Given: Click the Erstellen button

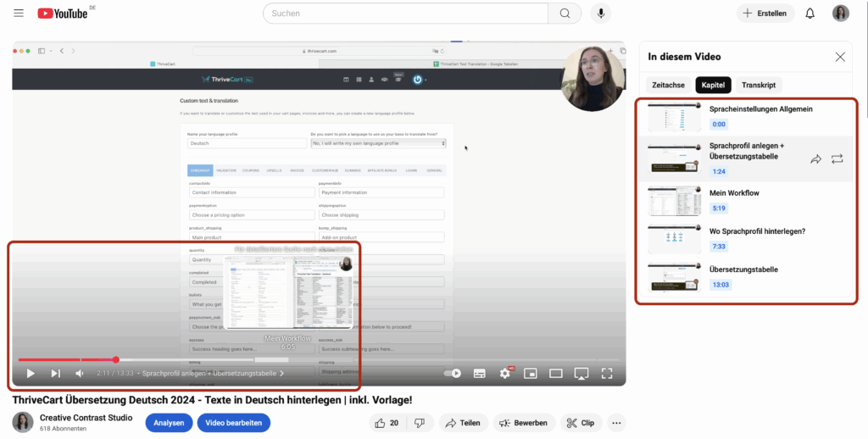Looking at the screenshot, I should [765, 14].
